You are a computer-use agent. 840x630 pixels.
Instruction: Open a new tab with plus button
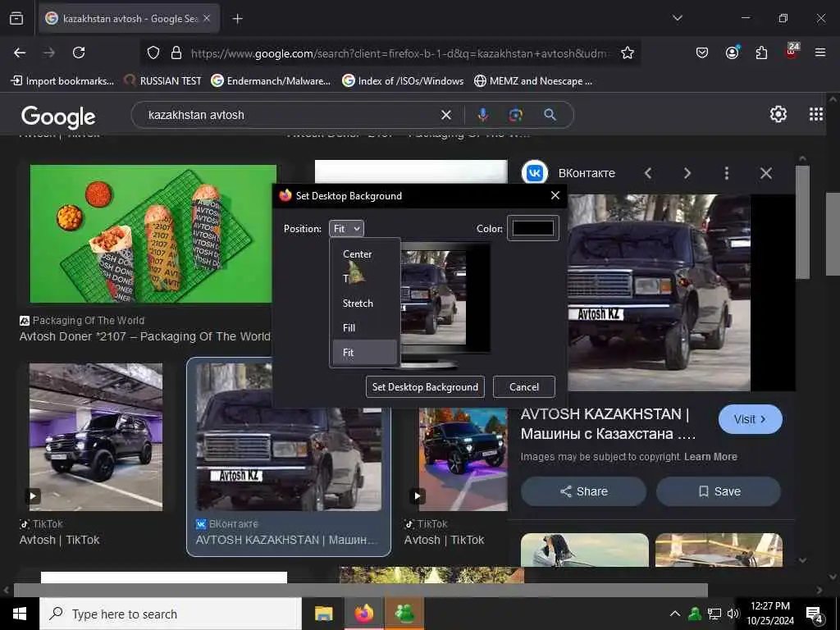click(x=237, y=19)
